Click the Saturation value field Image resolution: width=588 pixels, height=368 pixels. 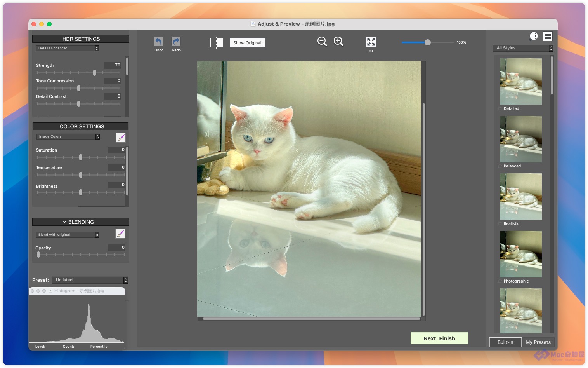point(116,150)
